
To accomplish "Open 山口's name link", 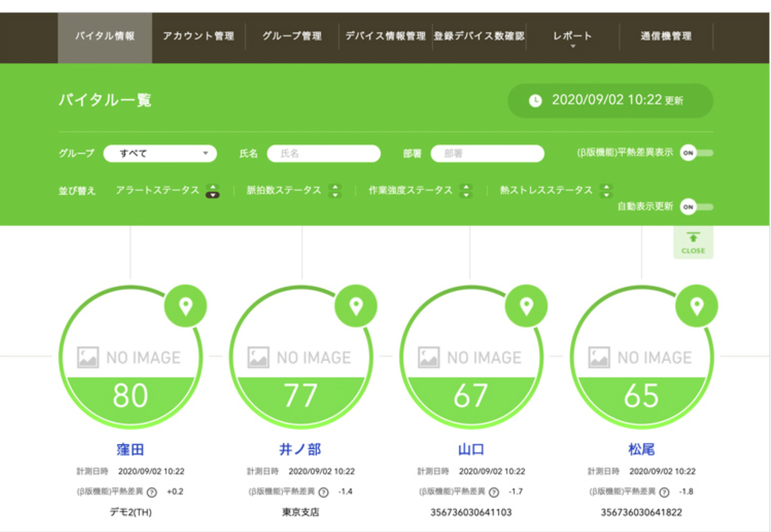I will pos(471,450).
